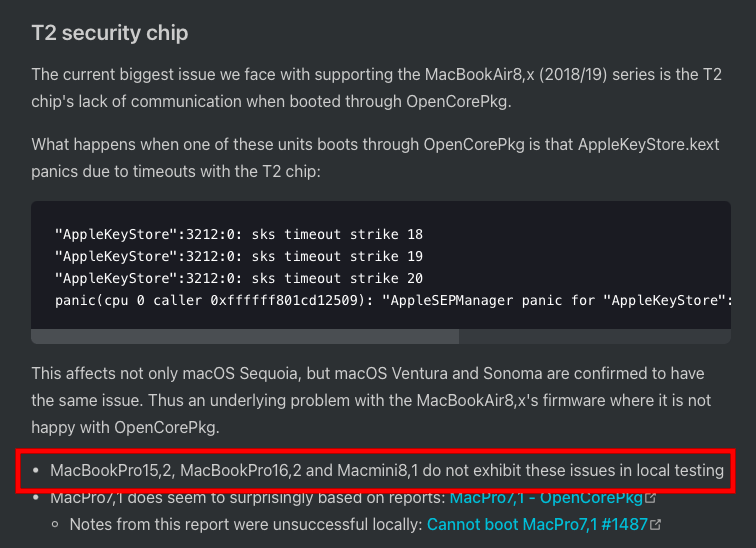Click the empty scrollbar track right of the thumb
The width and height of the screenshot is (756, 548).
(x=600, y=337)
